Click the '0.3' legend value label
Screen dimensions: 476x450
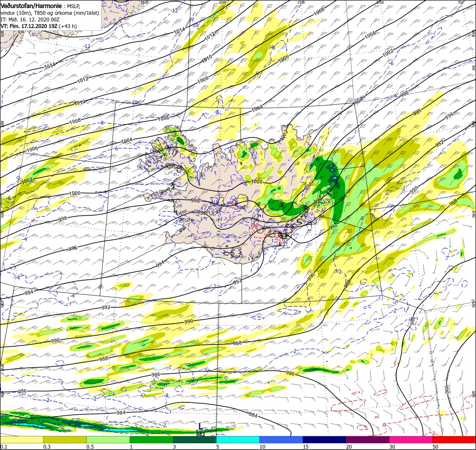tap(47, 447)
